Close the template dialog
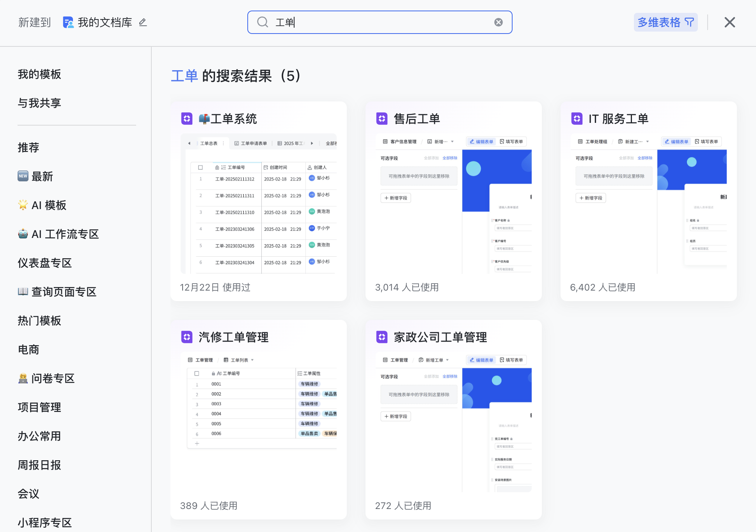This screenshot has height=532, width=756. pos(729,22)
